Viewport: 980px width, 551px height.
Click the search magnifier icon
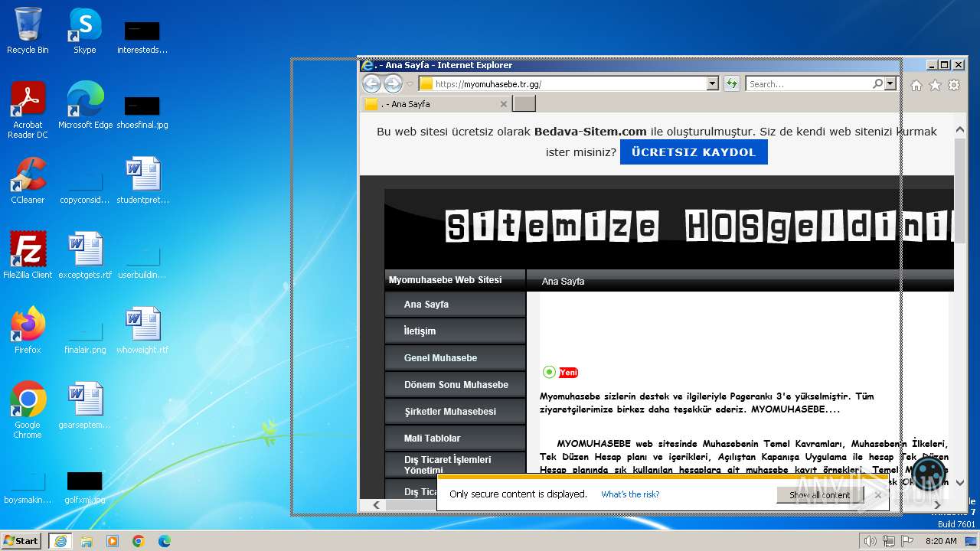(877, 83)
